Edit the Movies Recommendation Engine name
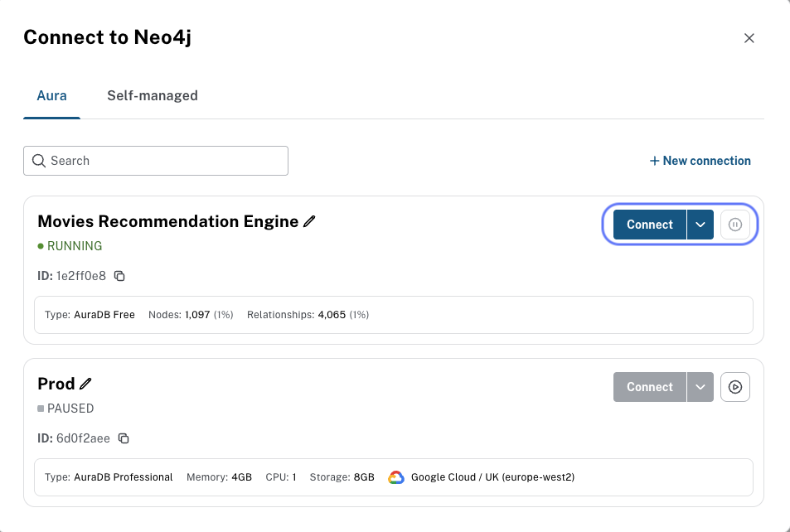Image resolution: width=790 pixels, height=532 pixels. [x=309, y=221]
